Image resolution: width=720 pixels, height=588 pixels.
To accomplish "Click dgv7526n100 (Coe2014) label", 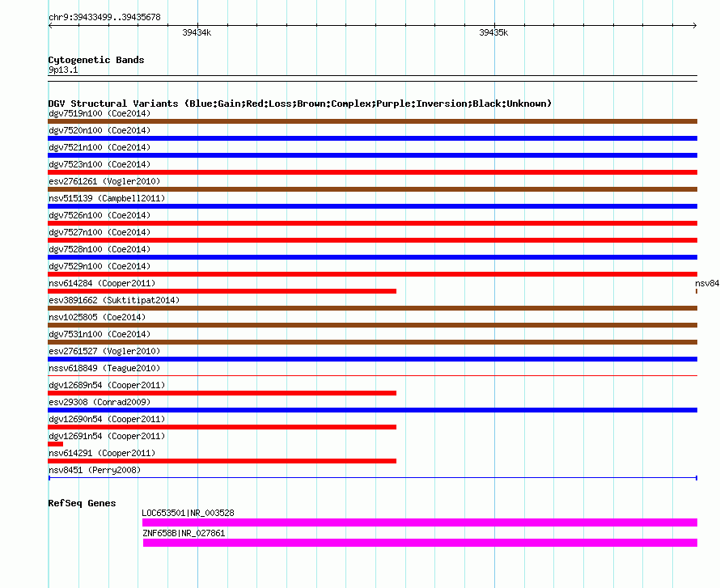I will tap(100, 215).
